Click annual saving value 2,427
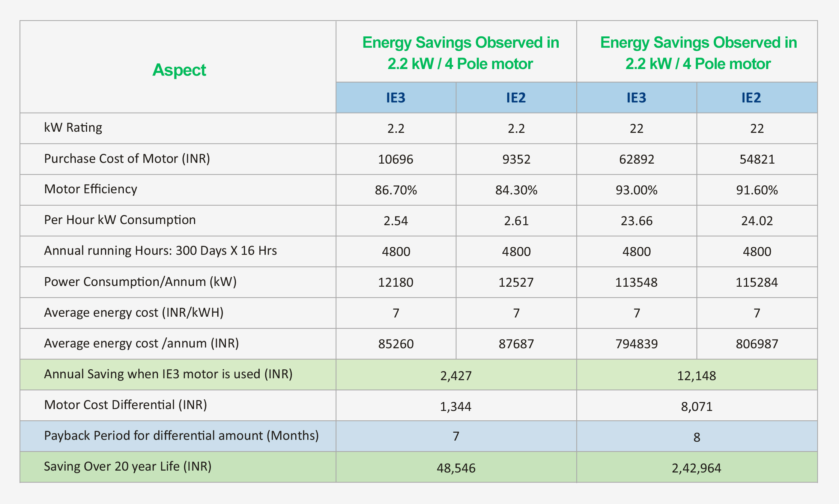 [456, 376]
